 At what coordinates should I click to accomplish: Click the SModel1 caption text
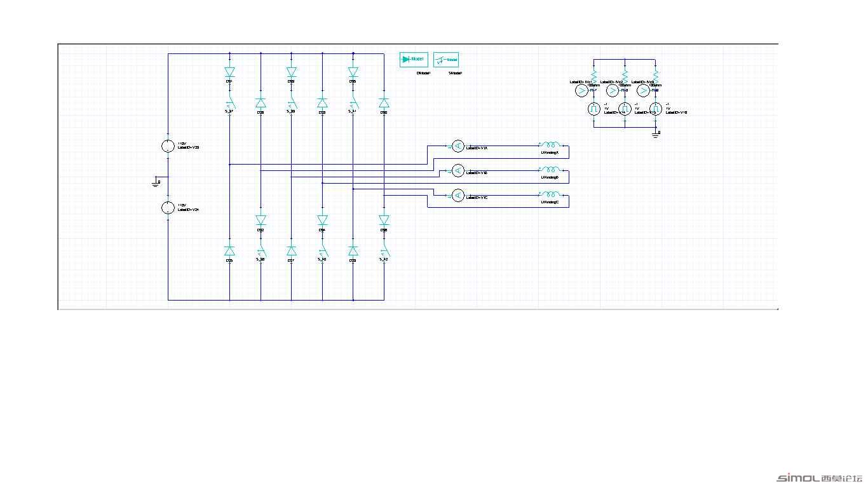click(457, 73)
